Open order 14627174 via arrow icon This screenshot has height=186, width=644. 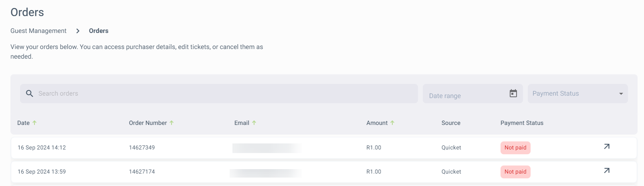pyautogui.click(x=607, y=171)
